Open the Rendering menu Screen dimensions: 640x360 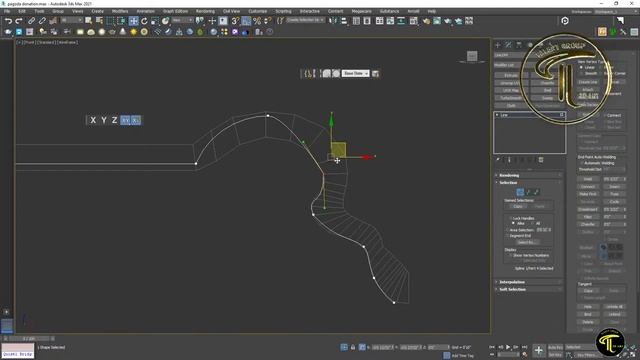point(205,11)
